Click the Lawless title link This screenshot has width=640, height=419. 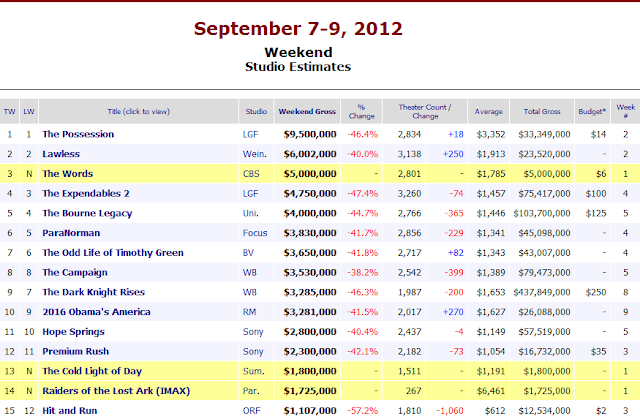[60, 154]
